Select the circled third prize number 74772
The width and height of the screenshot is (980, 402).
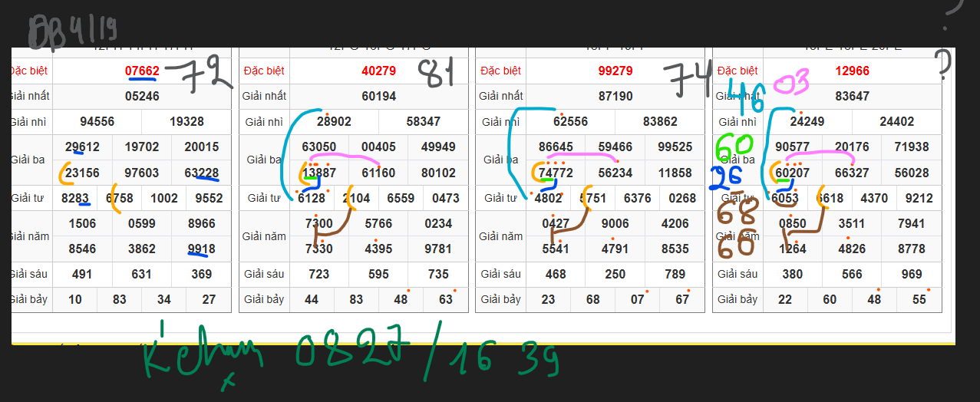click(x=556, y=173)
